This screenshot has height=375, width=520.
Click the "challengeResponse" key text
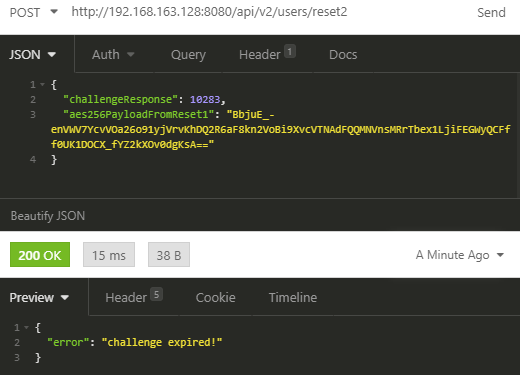pos(120,99)
